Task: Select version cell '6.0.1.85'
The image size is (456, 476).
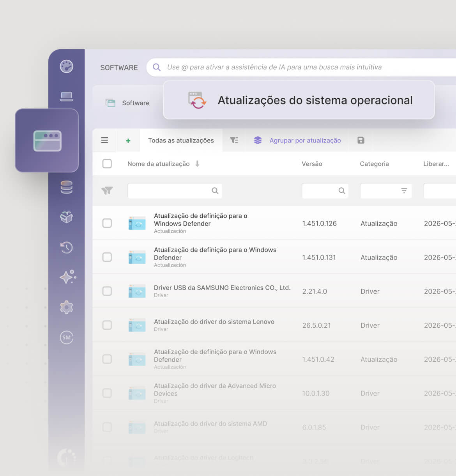Action: point(314,427)
